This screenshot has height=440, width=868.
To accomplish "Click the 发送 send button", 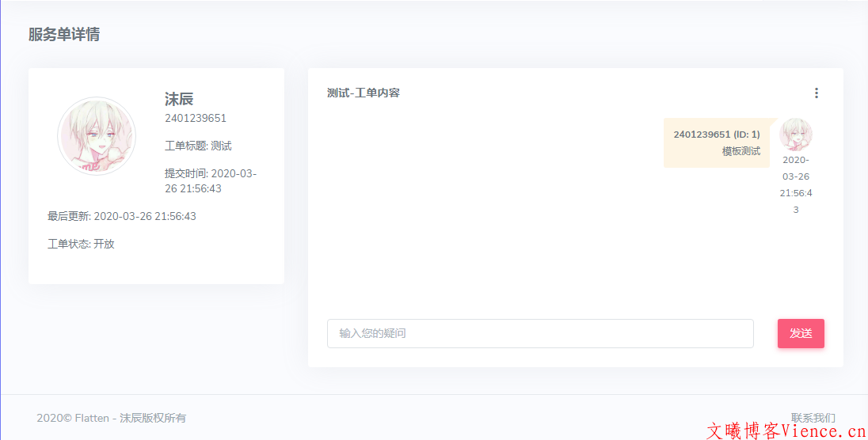I will click(x=801, y=333).
